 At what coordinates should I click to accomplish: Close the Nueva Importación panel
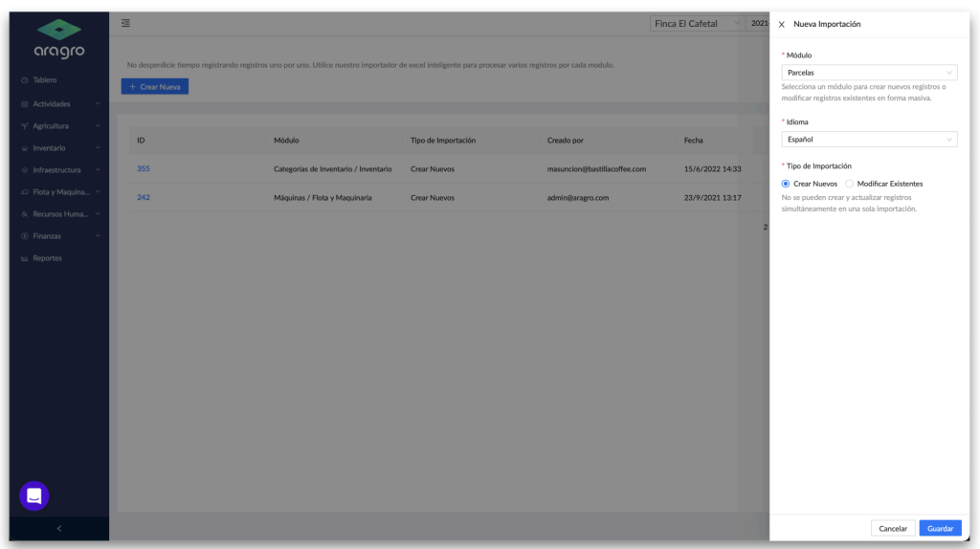[781, 24]
